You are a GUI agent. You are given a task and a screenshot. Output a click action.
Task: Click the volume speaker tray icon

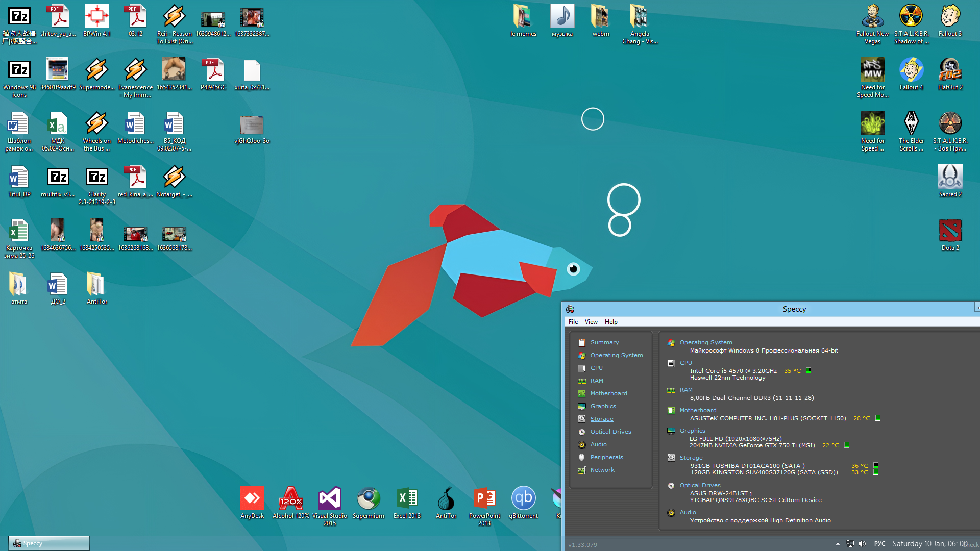click(862, 544)
